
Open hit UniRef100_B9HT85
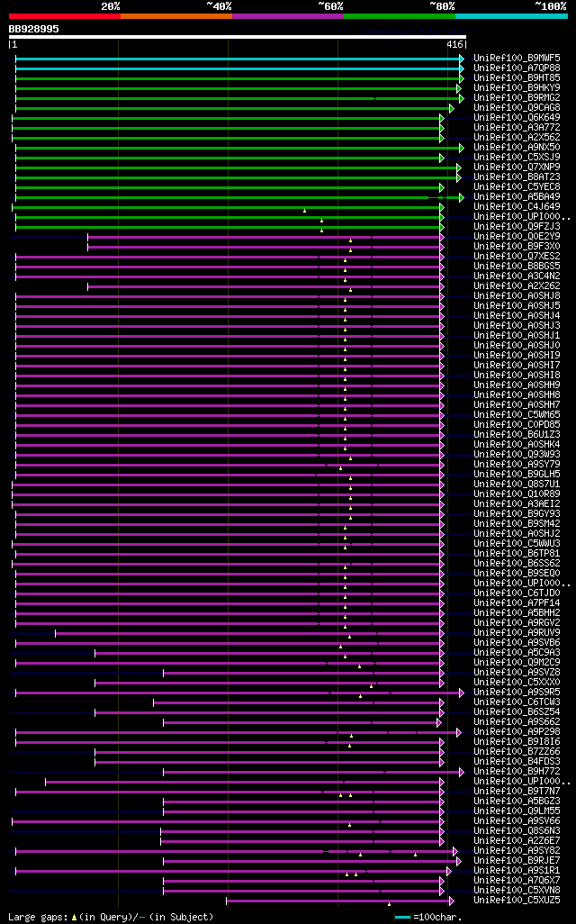coord(517,78)
